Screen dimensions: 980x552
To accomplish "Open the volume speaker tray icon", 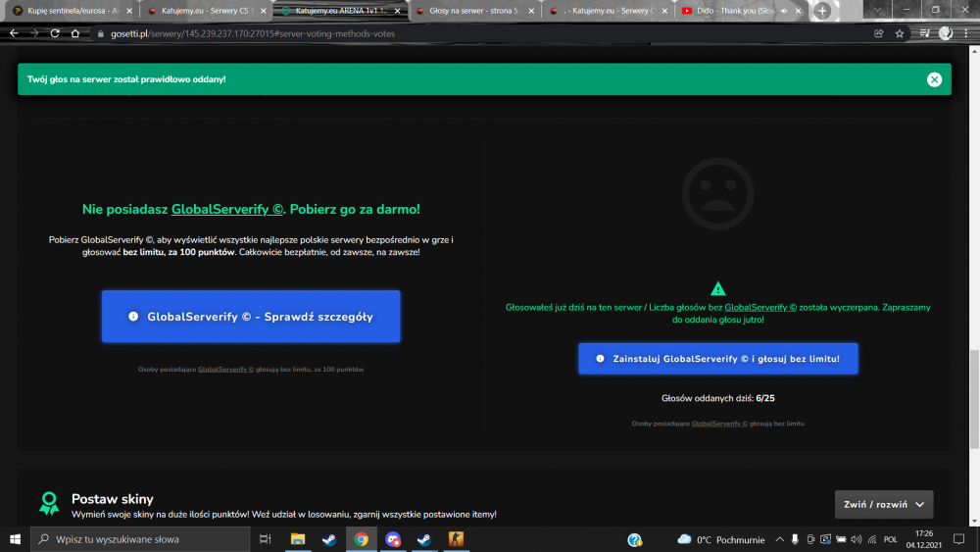I will click(857, 539).
